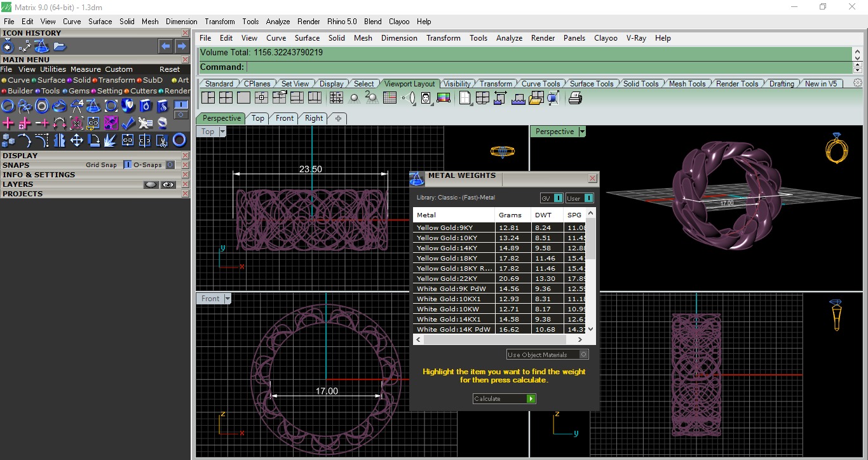Click the scissors cut icon in Main Menu
Screen dimensions: 868x460
(x=162, y=140)
